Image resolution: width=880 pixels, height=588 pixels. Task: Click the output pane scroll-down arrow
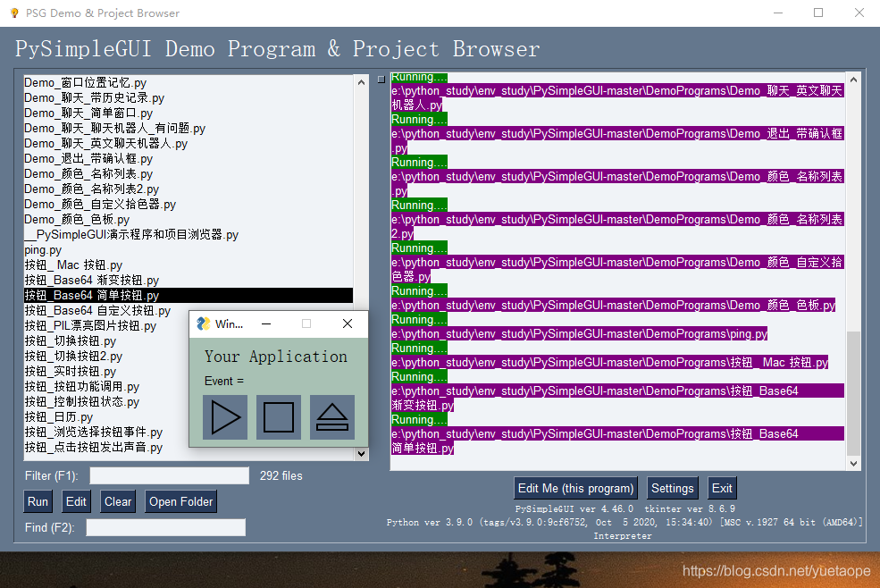pos(853,464)
